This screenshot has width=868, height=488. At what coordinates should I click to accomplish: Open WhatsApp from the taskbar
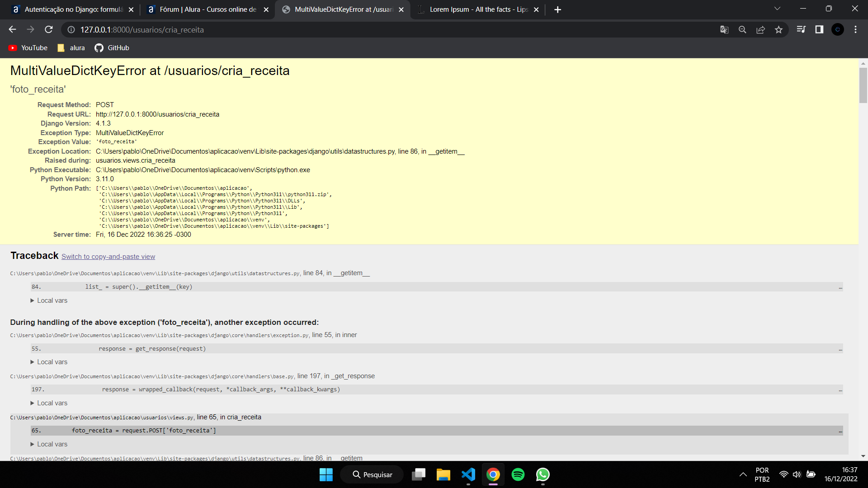point(543,474)
